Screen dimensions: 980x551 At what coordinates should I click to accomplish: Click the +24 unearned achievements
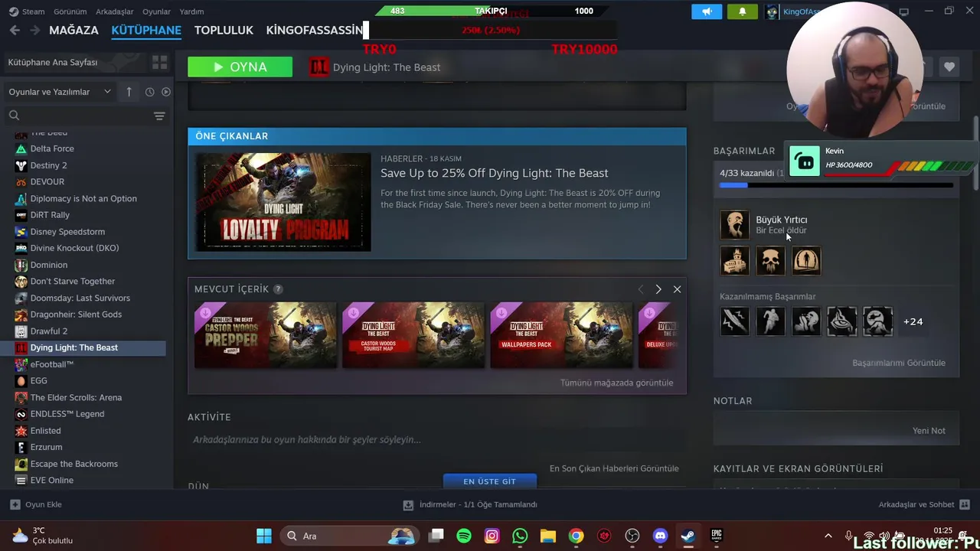coord(913,321)
